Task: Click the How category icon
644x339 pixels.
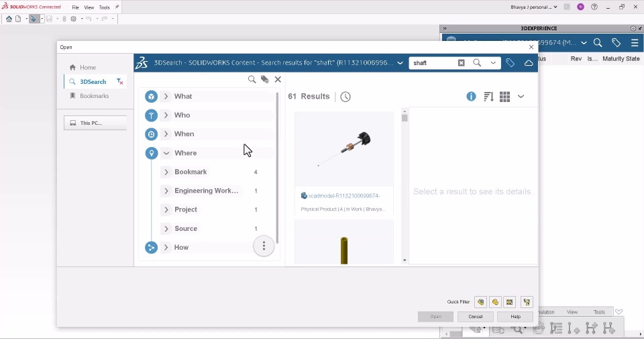Action: pyautogui.click(x=151, y=247)
